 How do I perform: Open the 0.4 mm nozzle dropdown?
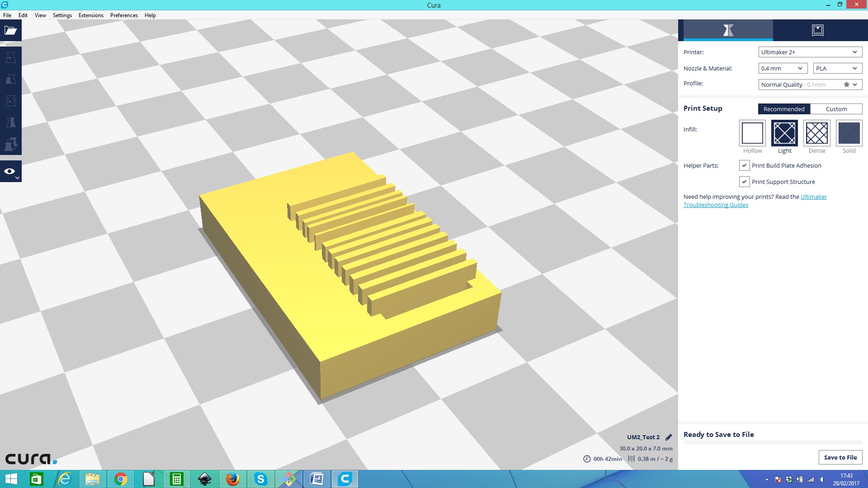point(783,68)
